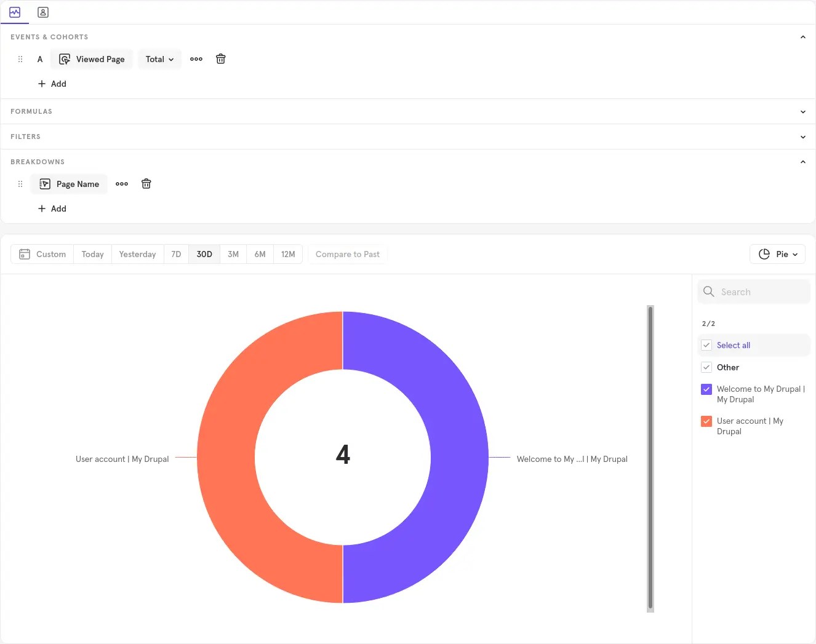The width and height of the screenshot is (816, 644).
Task: Remove the Page Name breakdown
Action: 146,184
